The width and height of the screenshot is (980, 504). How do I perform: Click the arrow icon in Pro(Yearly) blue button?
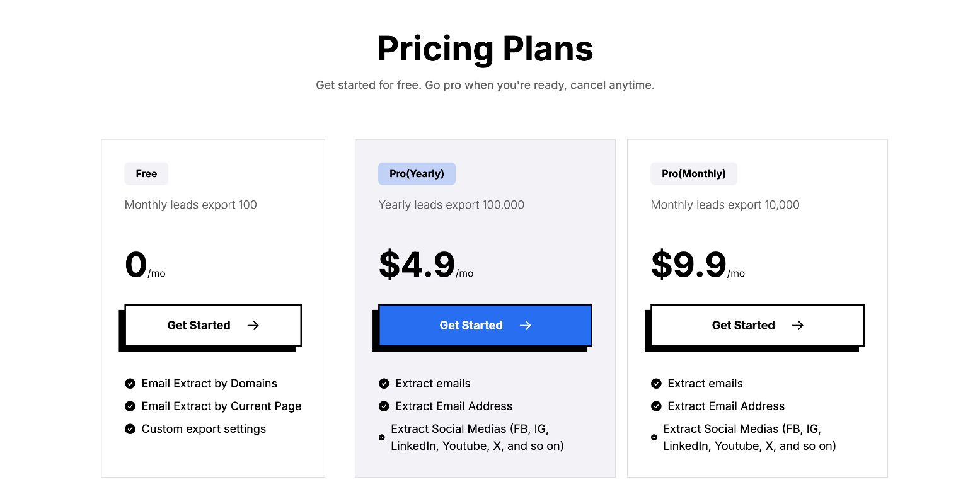coord(526,325)
